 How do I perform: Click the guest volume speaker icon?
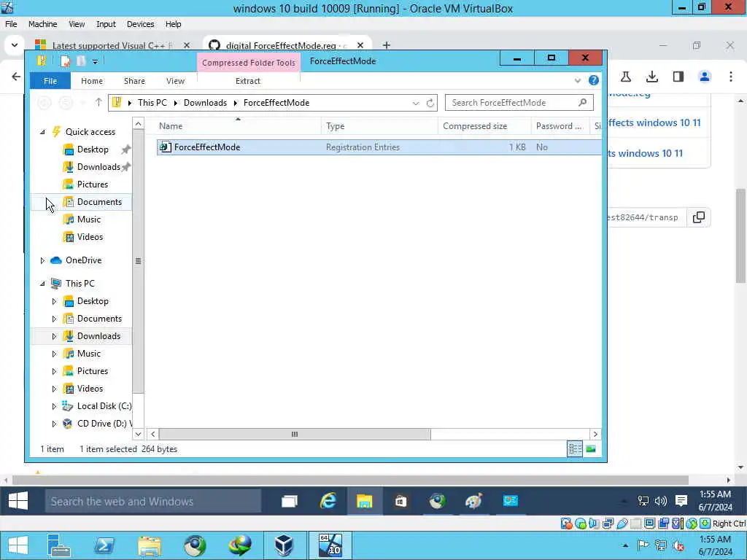tap(661, 501)
